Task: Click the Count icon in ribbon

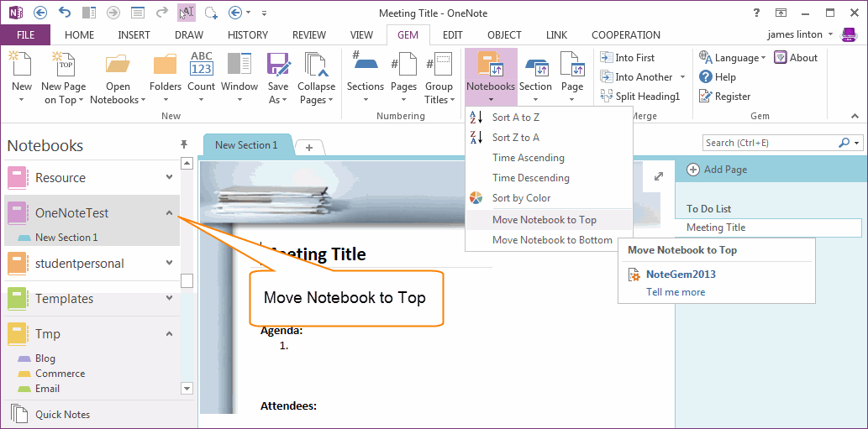Action: point(202,65)
